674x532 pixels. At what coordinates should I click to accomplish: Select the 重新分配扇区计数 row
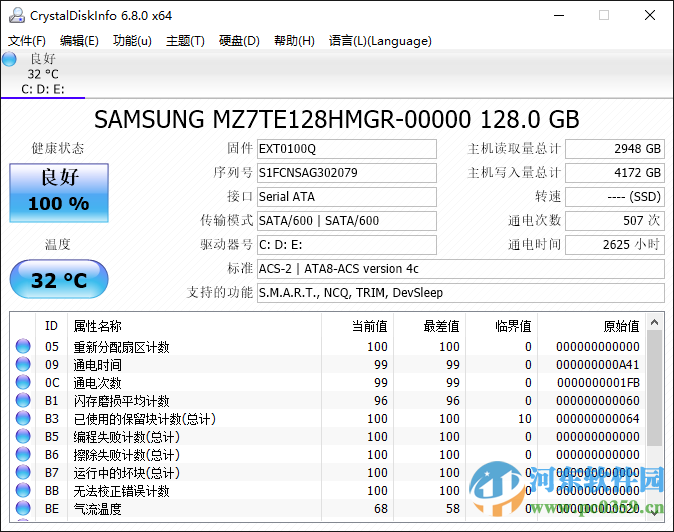[x=328, y=346]
